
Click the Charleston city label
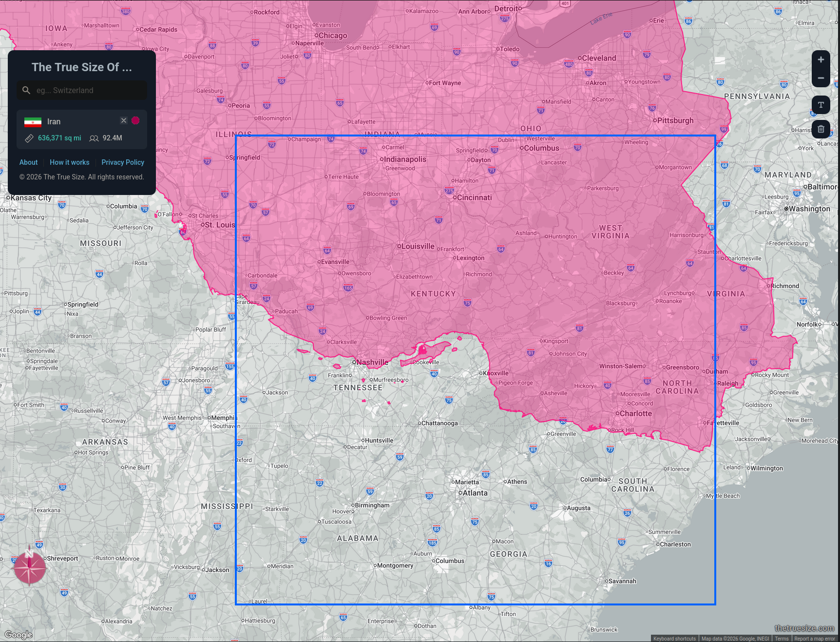pyautogui.click(x=675, y=545)
